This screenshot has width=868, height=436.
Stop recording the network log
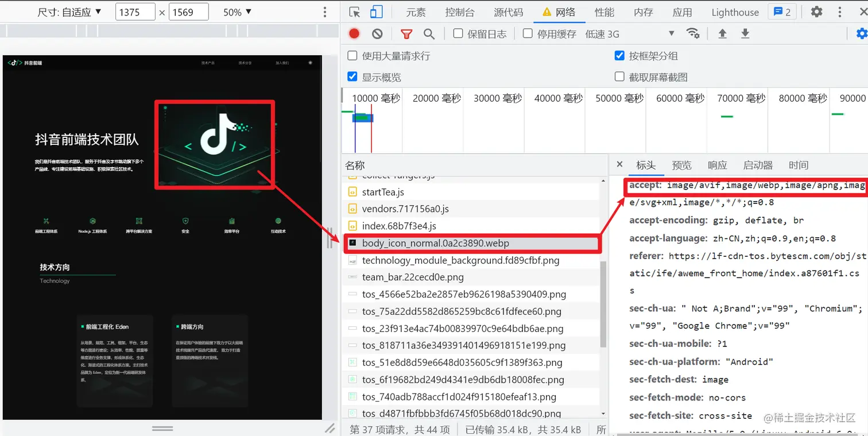(354, 34)
